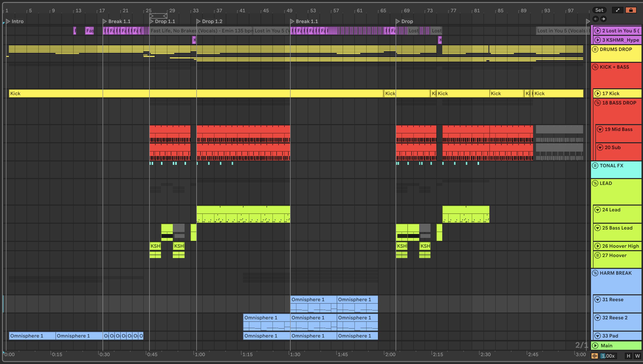Toggle the orange lock envelopes button
The width and height of the screenshot is (643, 364).
631,10
